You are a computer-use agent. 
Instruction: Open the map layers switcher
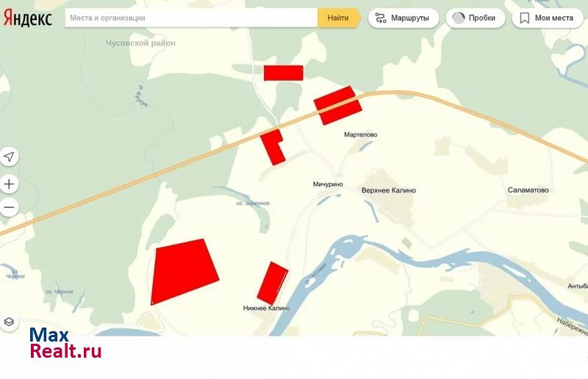pyautogui.click(x=10, y=322)
